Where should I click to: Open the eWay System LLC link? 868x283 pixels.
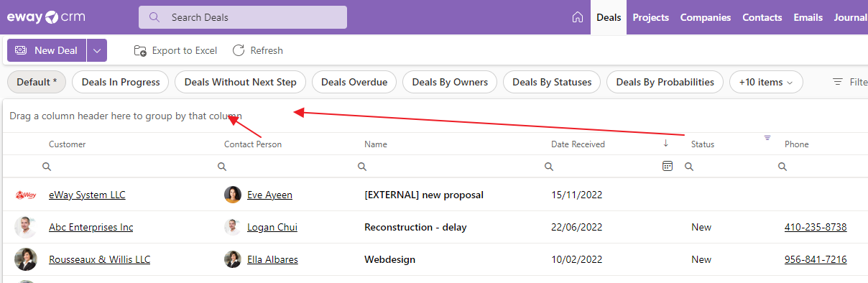pos(87,195)
